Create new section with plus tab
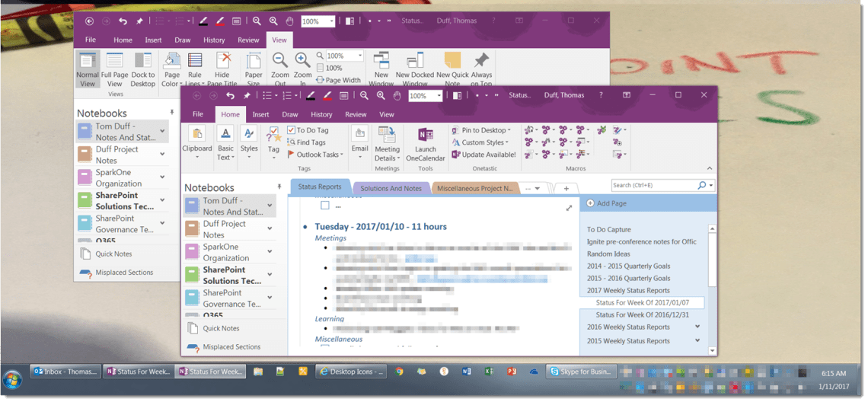Screen dimensions: 868x402 pos(566,188)
